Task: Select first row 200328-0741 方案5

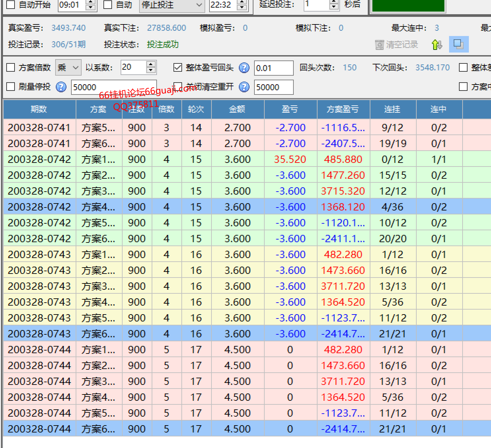Action: (x=247, y=128)
